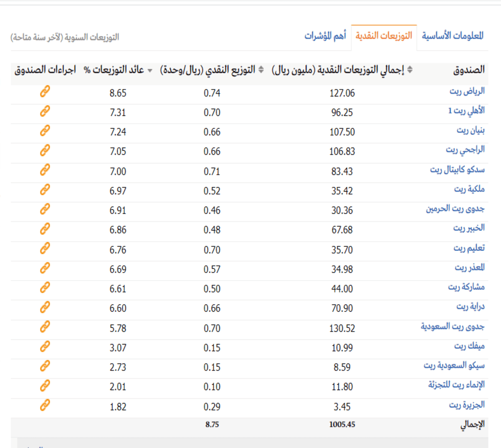Open the سدكو كابيتال ريت fund page

point(458,170)
